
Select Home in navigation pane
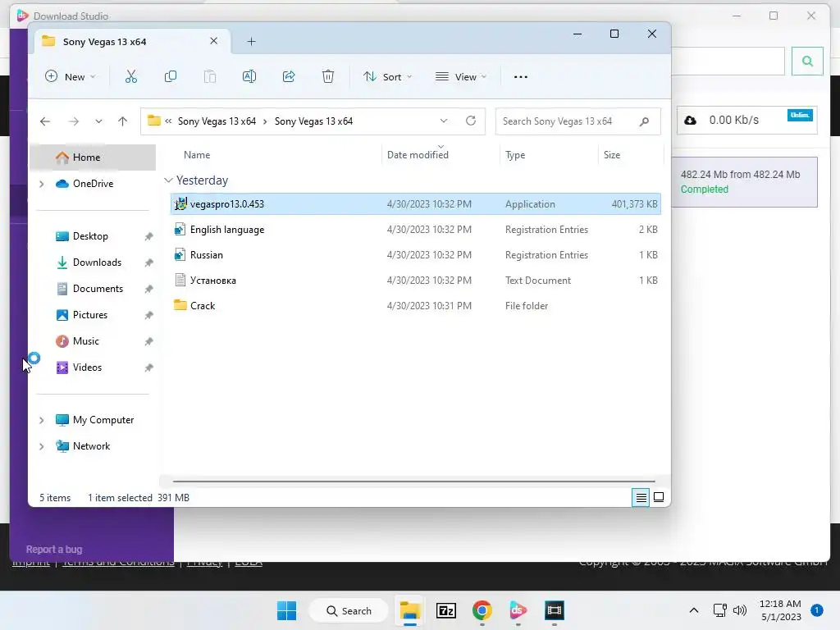click(93, 157)
